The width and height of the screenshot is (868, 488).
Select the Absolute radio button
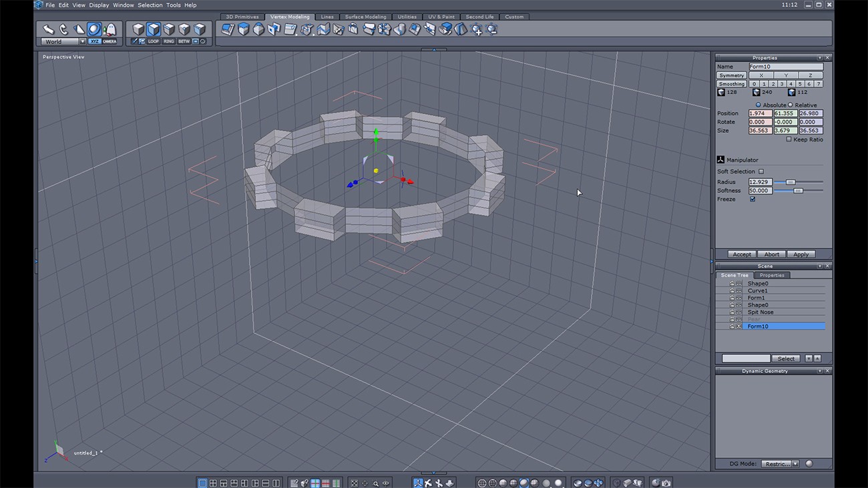758,105
